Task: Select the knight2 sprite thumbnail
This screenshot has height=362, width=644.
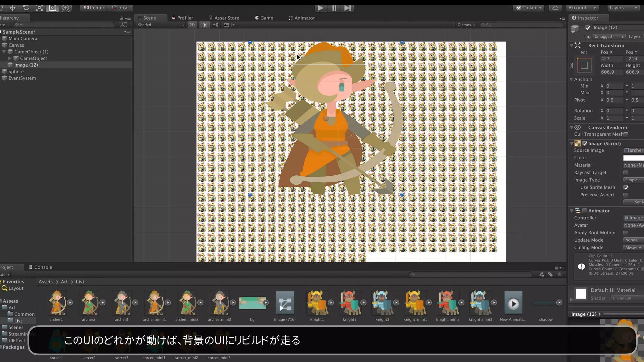Action: click(x=350, y=303)
